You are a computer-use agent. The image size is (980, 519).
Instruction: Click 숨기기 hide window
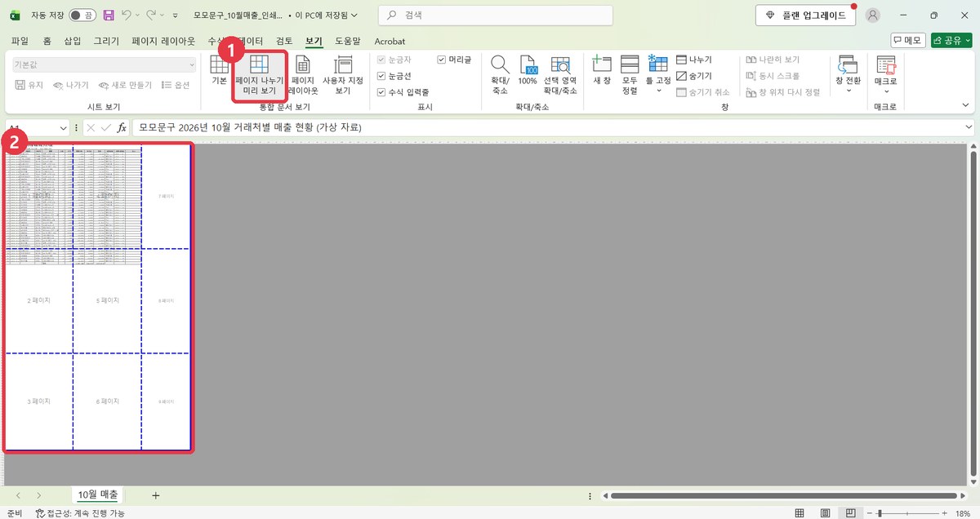point(694,76)
